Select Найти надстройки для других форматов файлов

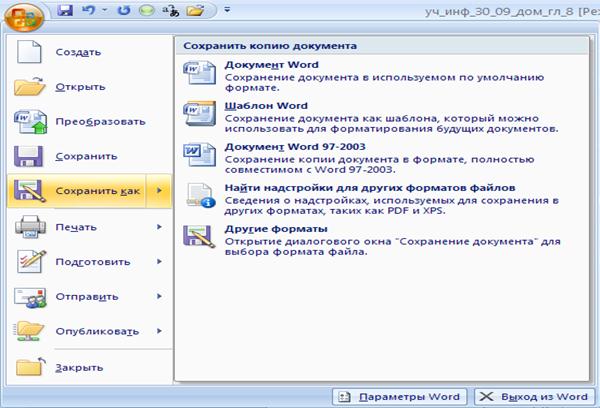pos(370,188)
